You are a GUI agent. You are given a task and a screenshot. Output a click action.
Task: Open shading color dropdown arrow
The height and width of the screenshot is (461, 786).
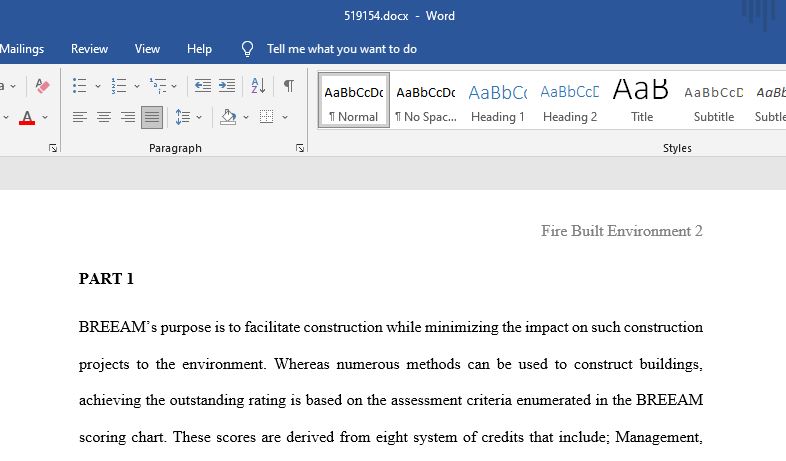246,117
